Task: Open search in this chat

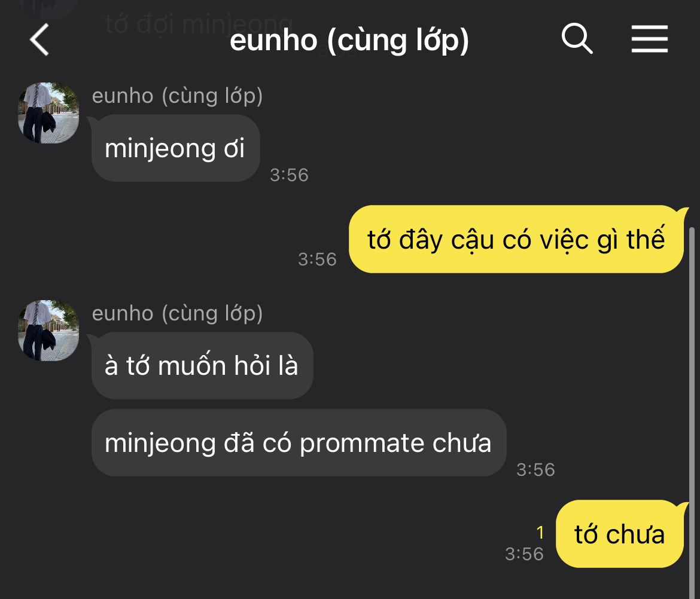Action: pos(577,39)
